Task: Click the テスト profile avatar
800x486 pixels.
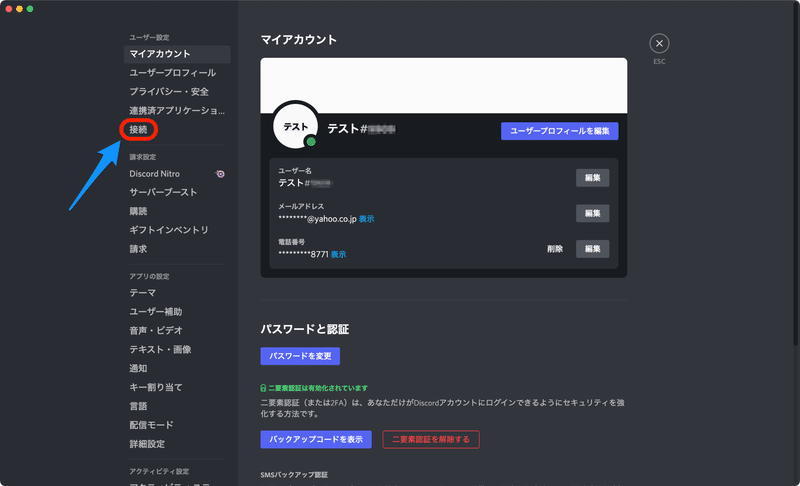Action: [x=295, y=126]
